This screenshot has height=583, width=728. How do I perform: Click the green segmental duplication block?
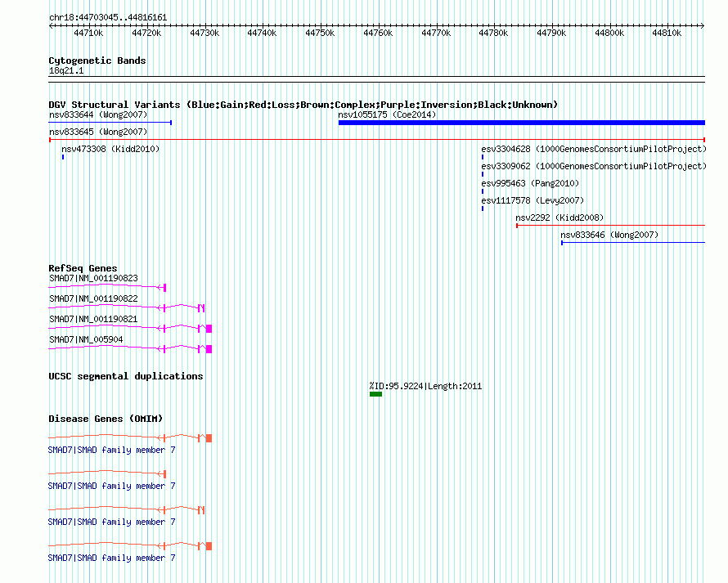375,395
